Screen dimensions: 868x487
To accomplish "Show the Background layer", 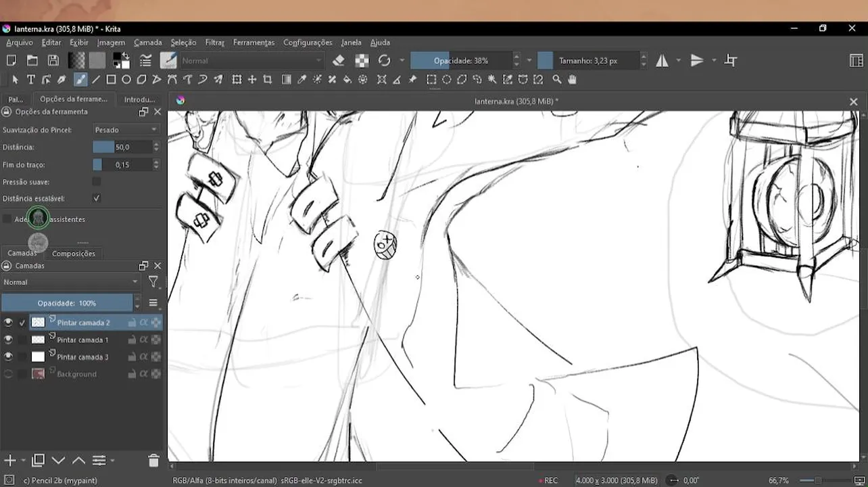I will click(x=8, y=374).
